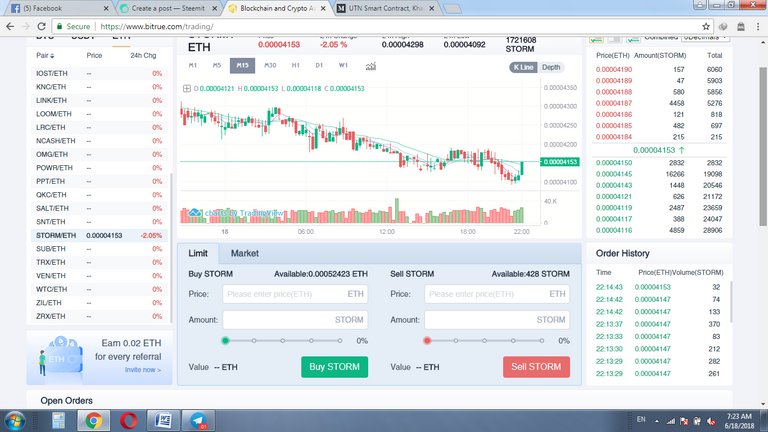
Task: Click the plus box icon before OHLC values
Action: [187, 89]
